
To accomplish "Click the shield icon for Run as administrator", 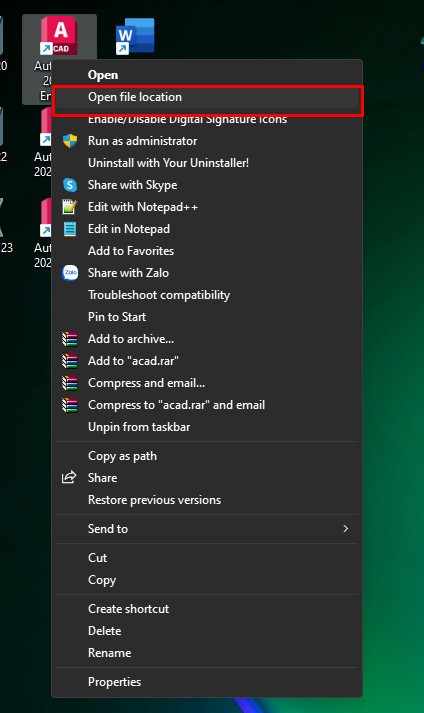I will tap(70, 141).
